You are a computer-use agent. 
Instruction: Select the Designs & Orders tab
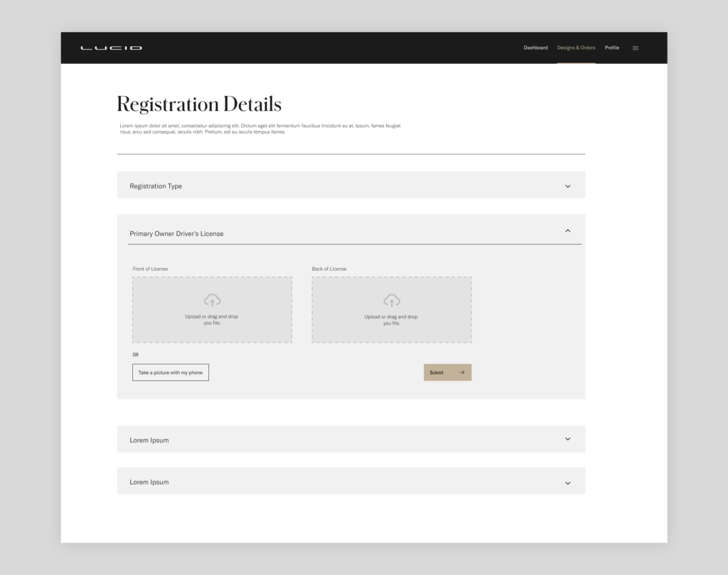(x=576, y=48)
